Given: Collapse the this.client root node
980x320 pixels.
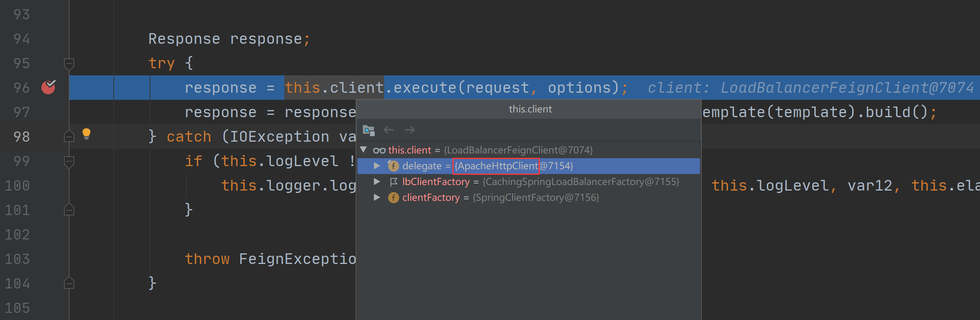Looking at the screenshot, I should pyautogui.click(x=364, y=150).
